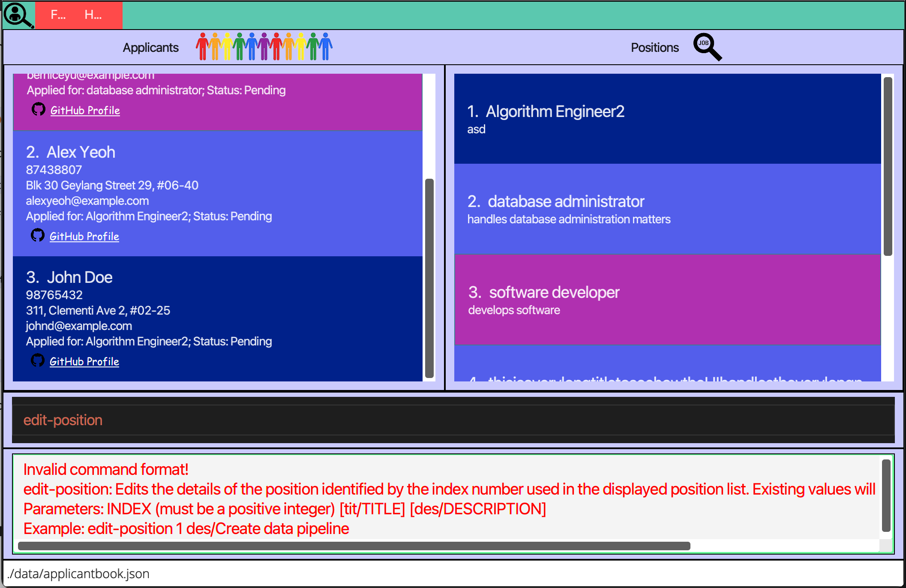The width and height of the screenshot is (906, 588).
Task: Click the positions list vertical scrollbar
Action: point(888,166)
